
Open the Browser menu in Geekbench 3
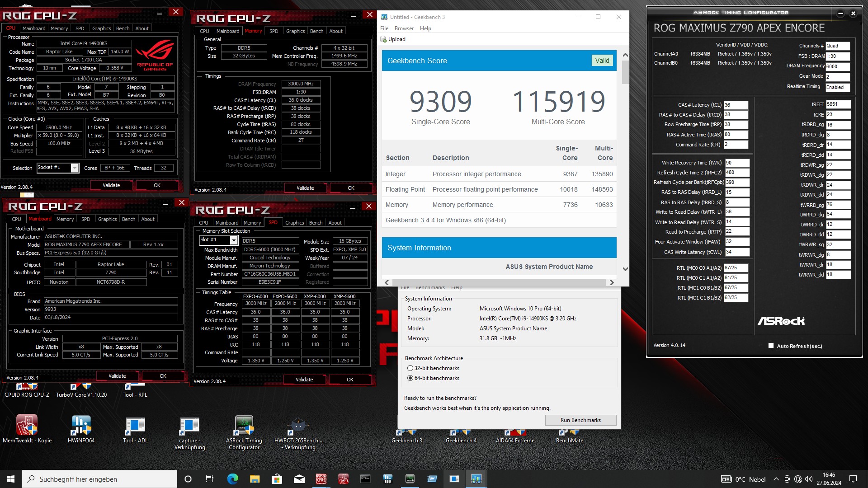(x=404, y=28)
